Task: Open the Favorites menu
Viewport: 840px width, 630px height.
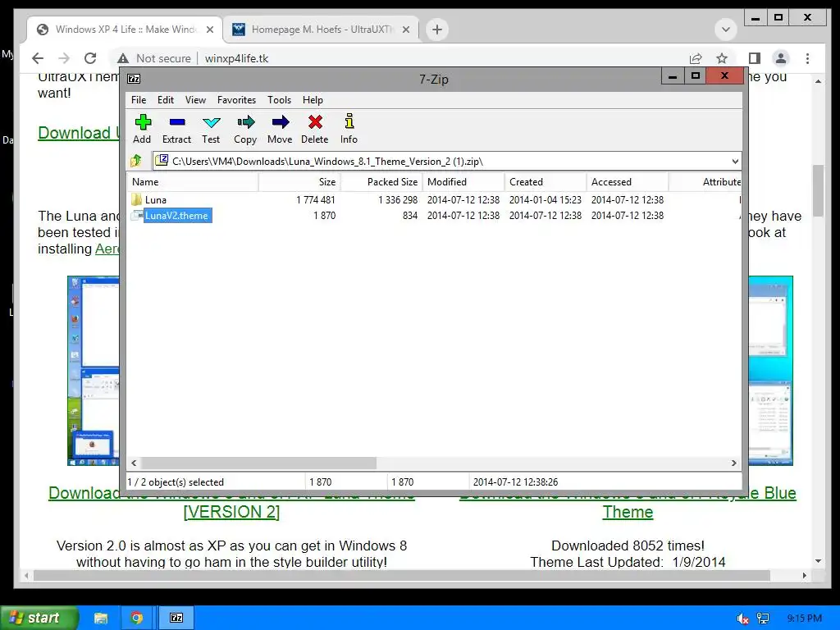Action: [236, 99]
